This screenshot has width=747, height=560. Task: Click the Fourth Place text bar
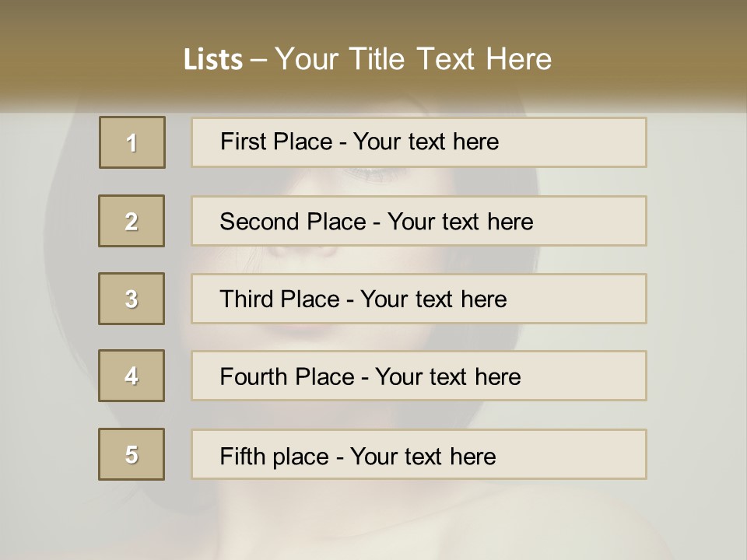[x=419, y=376]
